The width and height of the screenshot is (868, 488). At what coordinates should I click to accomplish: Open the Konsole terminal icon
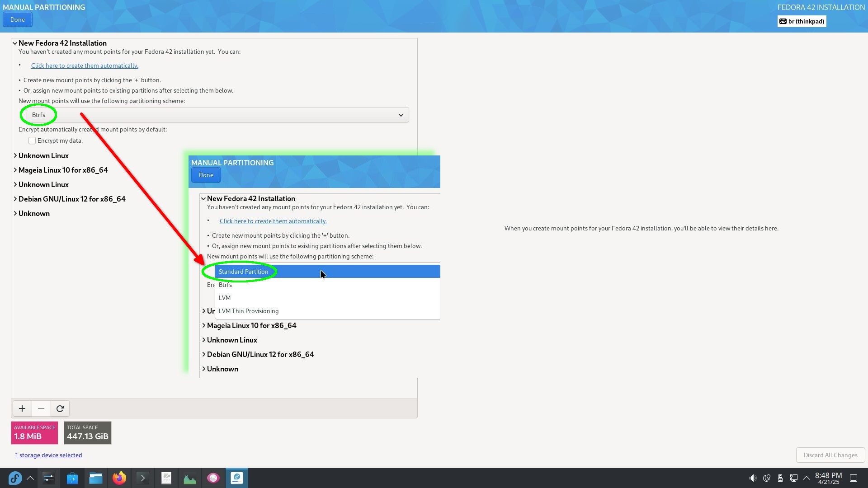point(143,478)
